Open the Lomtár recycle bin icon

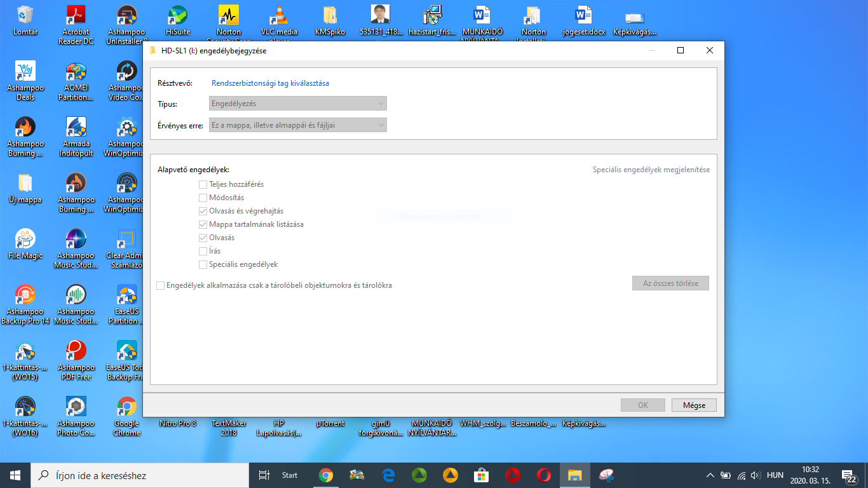tap(25, 20)
